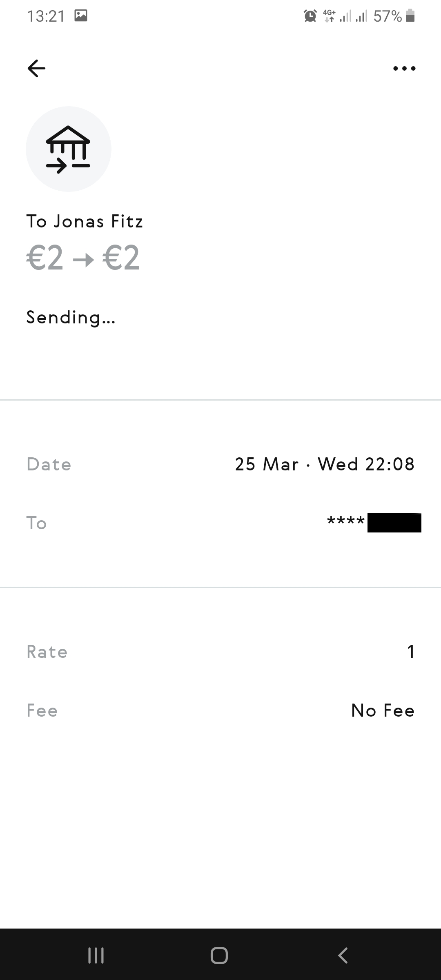Tap the Date label
Image resolution: width=441 pixels, height=980 pixels.
tap(49, 465)
